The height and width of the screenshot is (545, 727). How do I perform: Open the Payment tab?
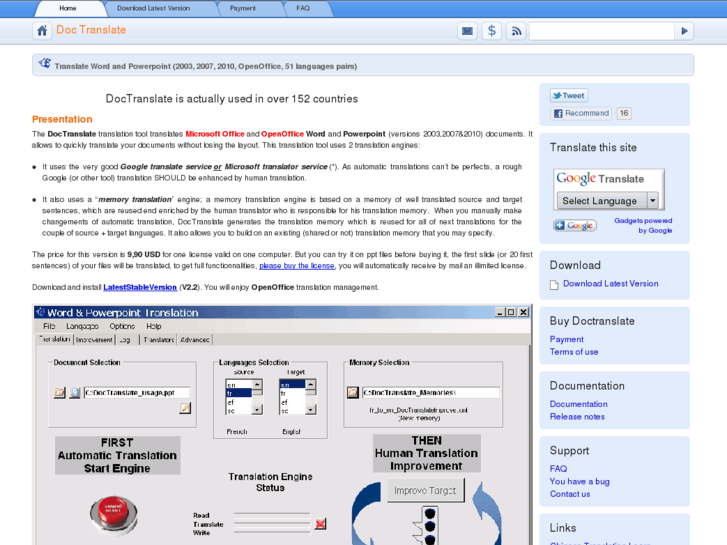[242, 8]
